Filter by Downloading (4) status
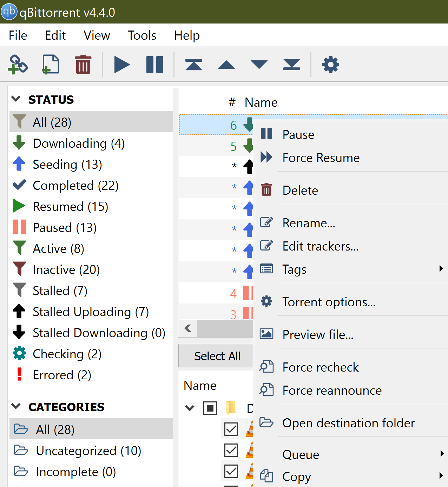Image resolution: width=448 pixels, height=487 pixels. click(91, 143)
